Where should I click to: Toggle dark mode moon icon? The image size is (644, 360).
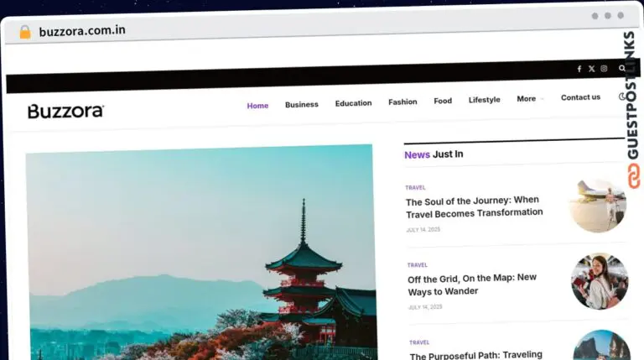point(621,97)
